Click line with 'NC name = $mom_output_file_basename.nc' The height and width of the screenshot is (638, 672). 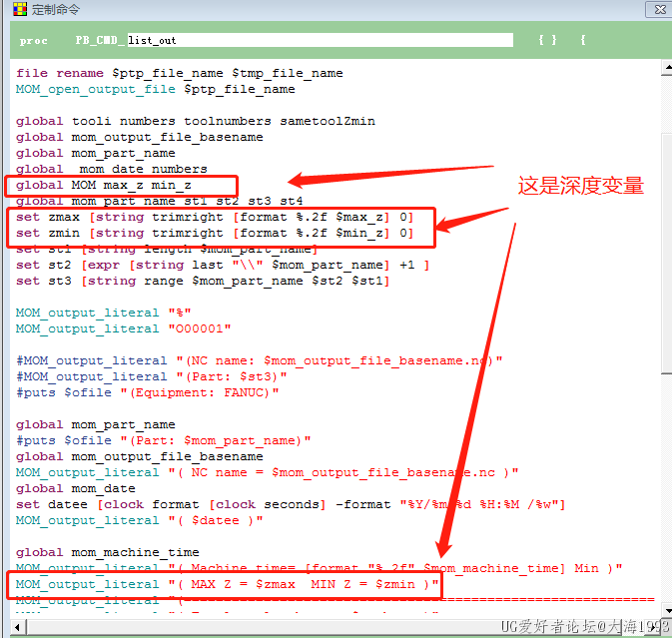tap(267, 472)
